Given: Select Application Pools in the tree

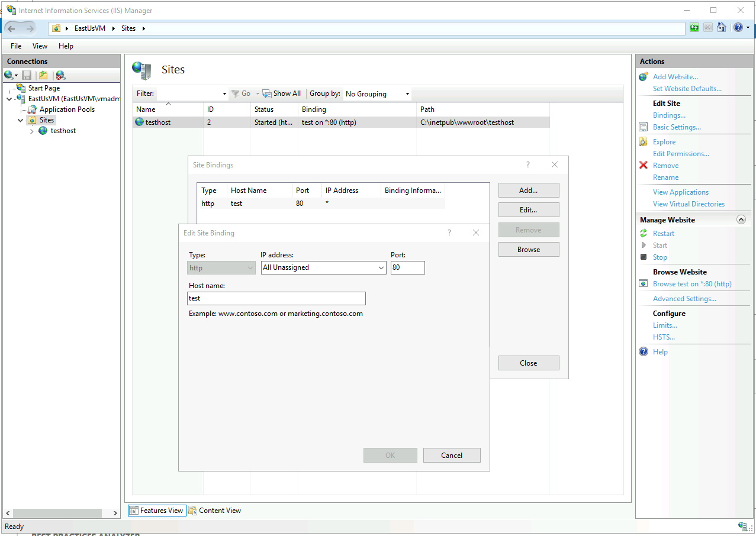Looking at the screenshot, I should pyautogui.click(x=67, y=109).
